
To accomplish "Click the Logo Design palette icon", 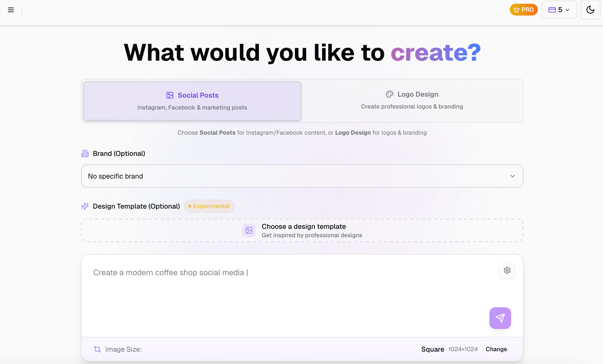I will point(389,94).
